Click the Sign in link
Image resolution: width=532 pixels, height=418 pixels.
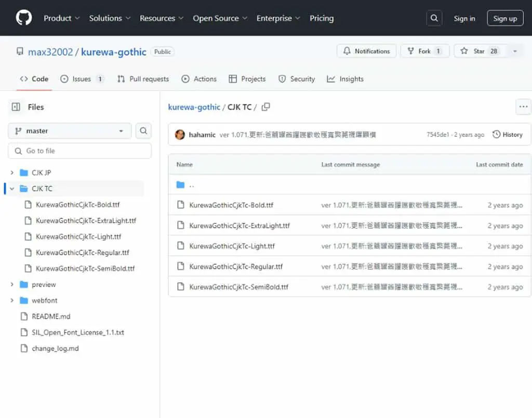[x=464, y=18]
